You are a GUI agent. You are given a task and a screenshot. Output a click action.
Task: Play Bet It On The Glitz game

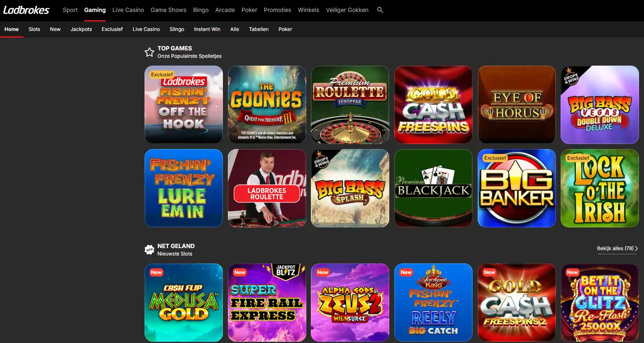[x=600, y=303]
